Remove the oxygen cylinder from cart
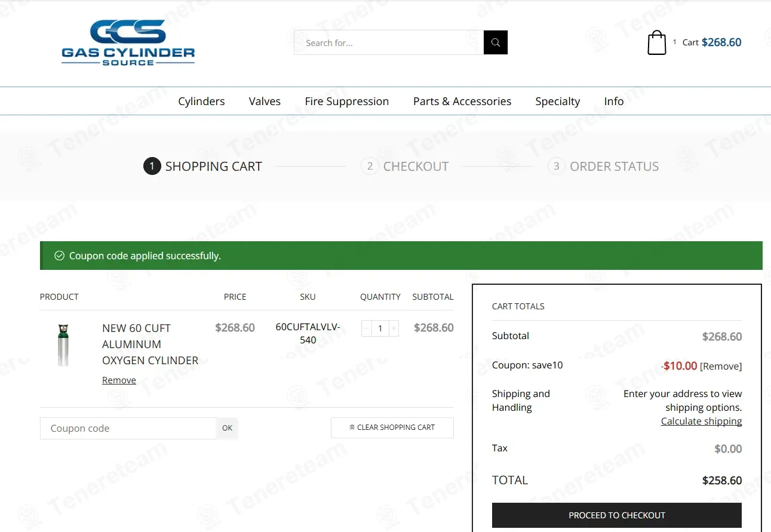Image resolution: width=771 pixels, height=532 pixels. click(119, 380)
